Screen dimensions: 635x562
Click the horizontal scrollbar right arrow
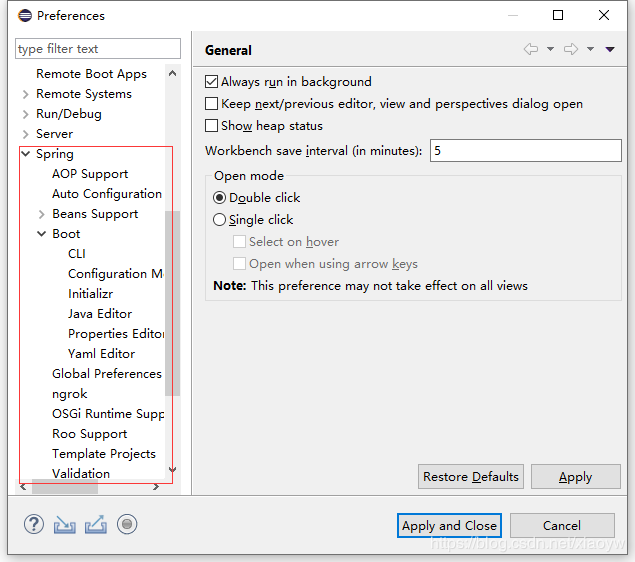coord(156,487)
